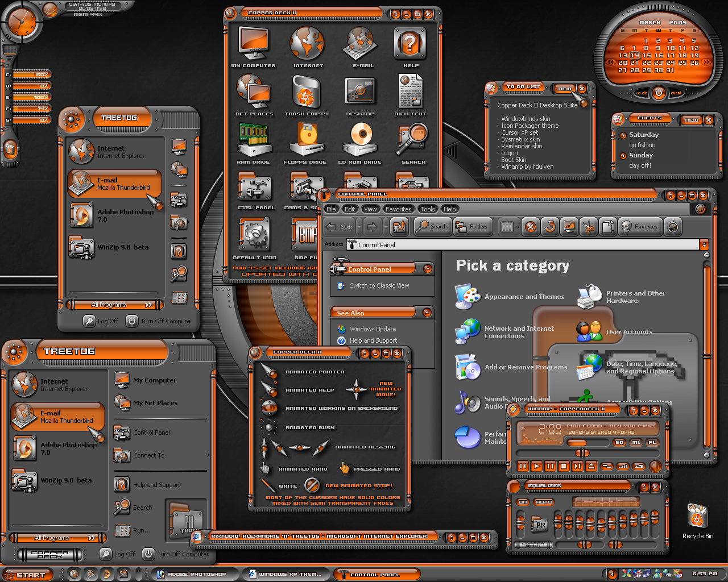Toggle Winamp ML media library button
728x582 pixels.
point(636,442)
